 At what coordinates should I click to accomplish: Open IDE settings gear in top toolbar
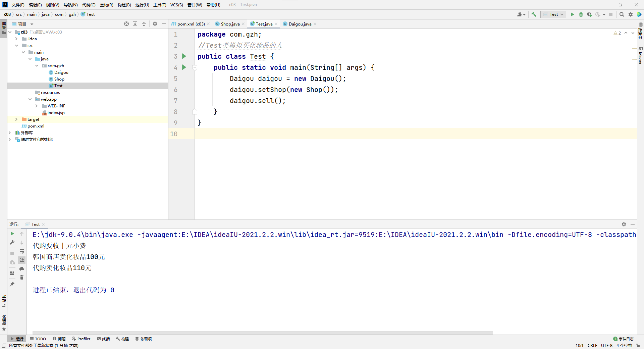631,14
